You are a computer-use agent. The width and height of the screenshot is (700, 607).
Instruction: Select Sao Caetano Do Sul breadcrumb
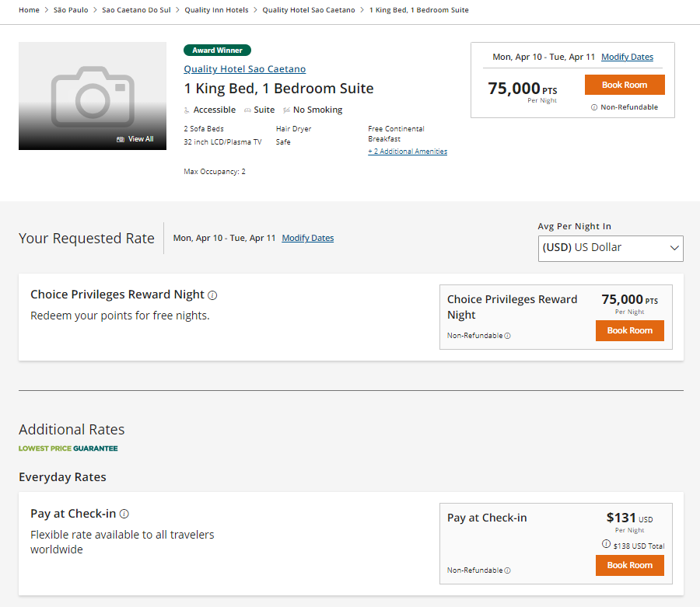136,10
